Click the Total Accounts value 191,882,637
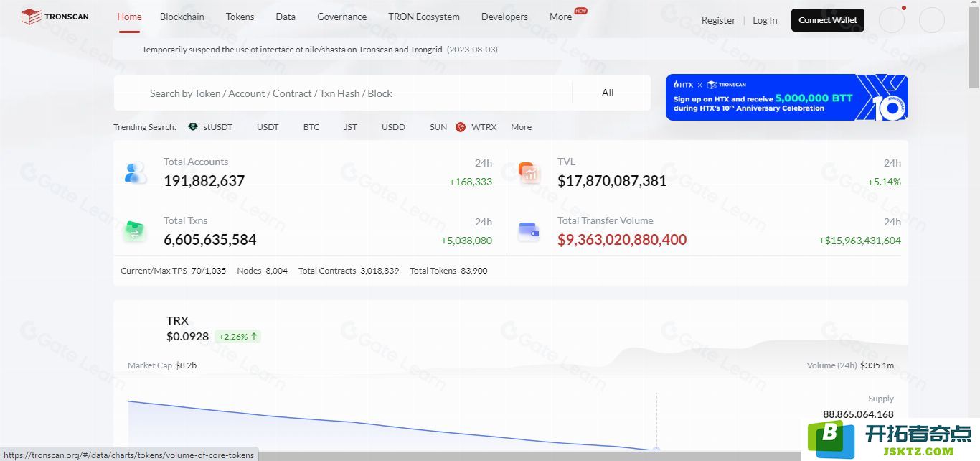The image size is (980, 461). coord(204,181)
